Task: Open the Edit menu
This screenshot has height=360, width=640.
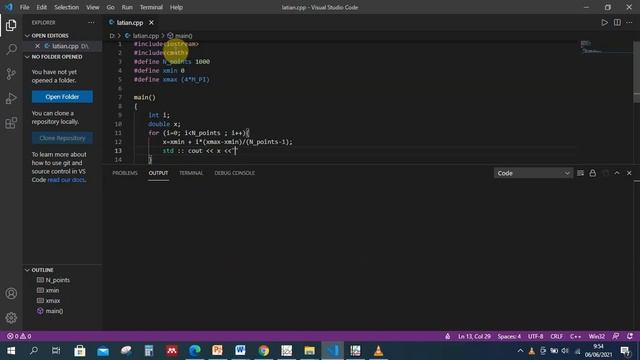Action: pyautogui.click(x=41, y=7)
